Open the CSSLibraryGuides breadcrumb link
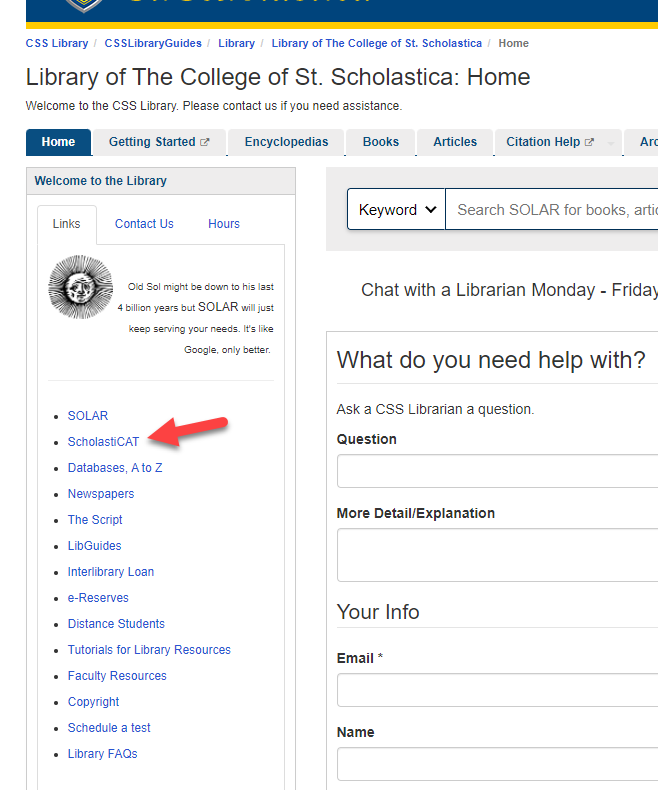Viewport: 658px width, 790px height. (153, 43)
